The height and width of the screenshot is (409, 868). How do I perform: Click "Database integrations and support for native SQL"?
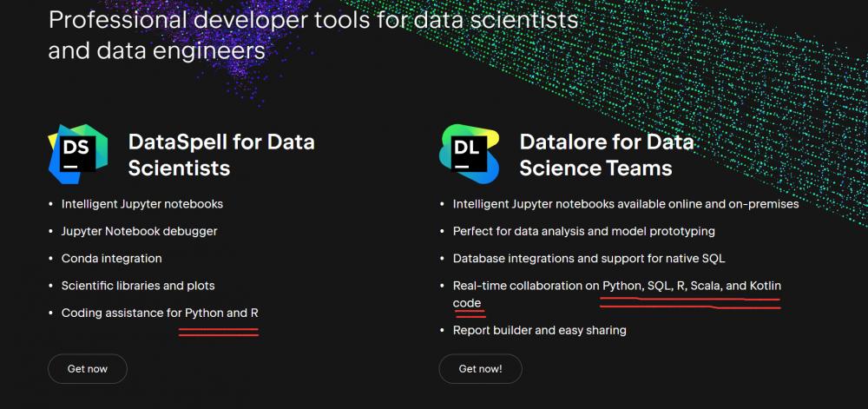(x=589, y=258)
